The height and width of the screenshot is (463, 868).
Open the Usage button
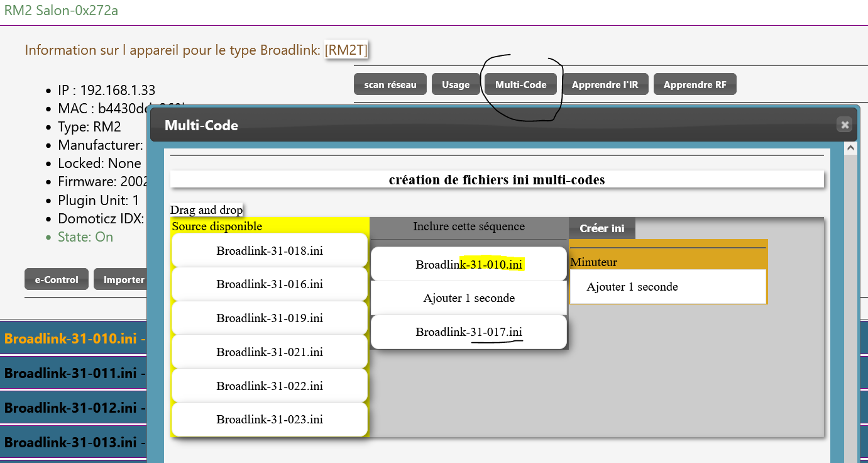click(456, 84)
